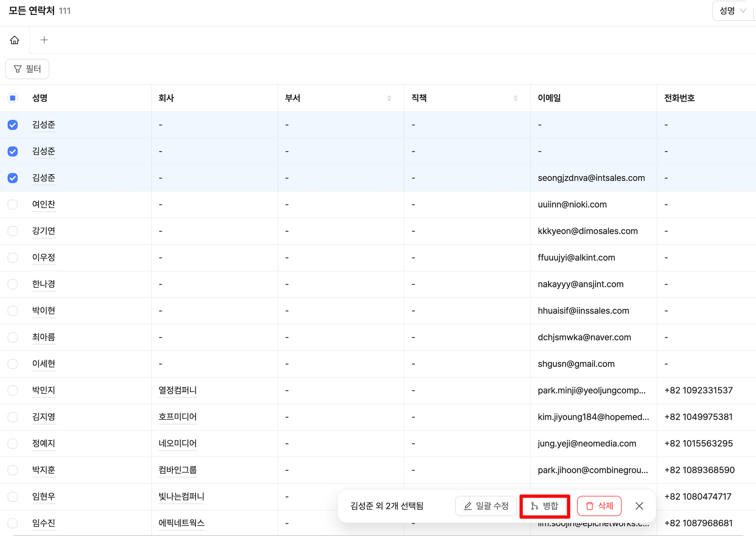Click the 병합 merge button
Viewport: 756px width, 536px height.
coord(545,506)
